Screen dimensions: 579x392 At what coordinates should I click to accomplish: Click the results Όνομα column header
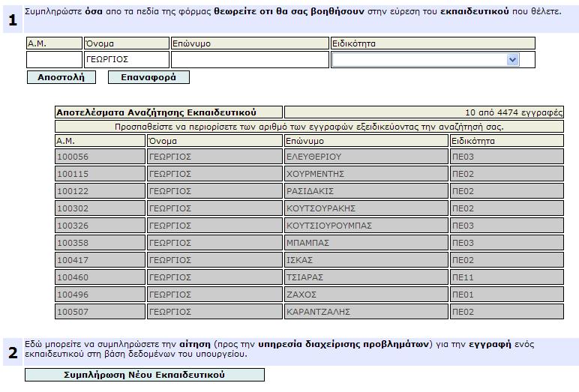[214, 141]
